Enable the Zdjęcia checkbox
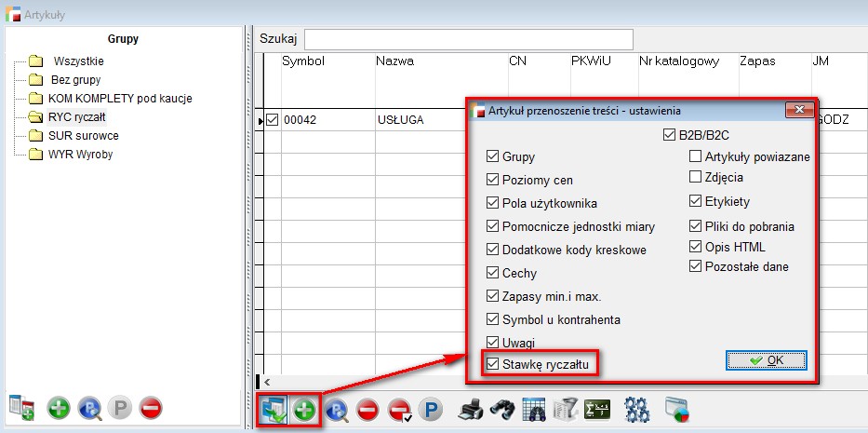Image resolution: width=868 pixels, height=433 pixels. click(696, 177)
